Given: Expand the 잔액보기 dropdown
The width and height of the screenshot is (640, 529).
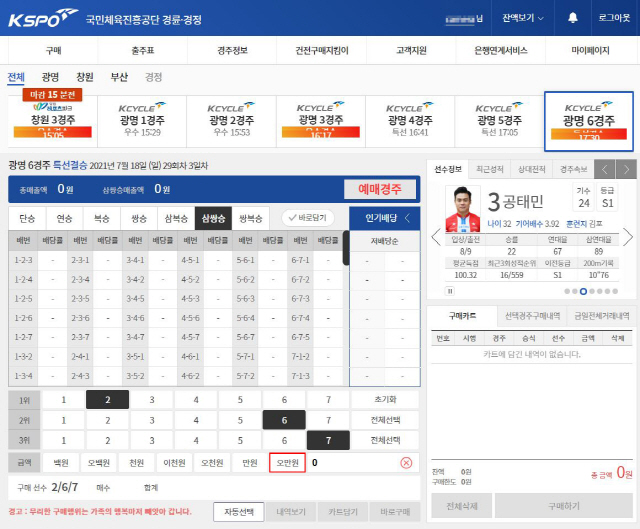Looking at the screenshot, I should (524, 18).
